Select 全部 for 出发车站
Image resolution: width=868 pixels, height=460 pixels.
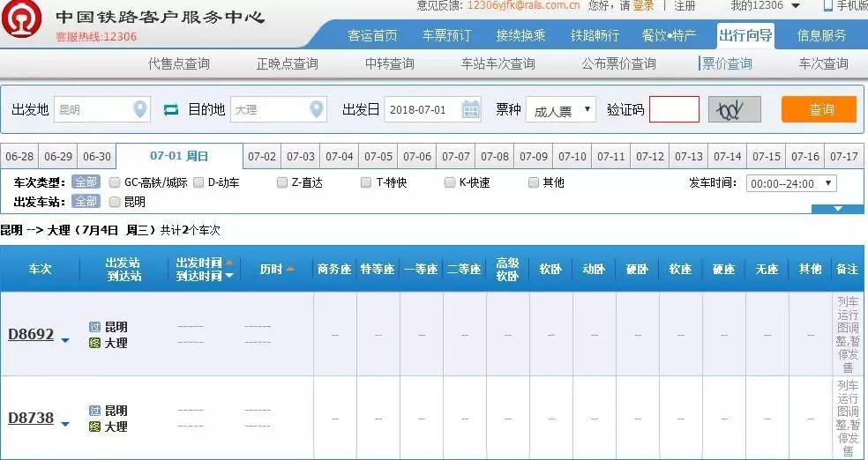pyautogui.click(x=86, y=202)
